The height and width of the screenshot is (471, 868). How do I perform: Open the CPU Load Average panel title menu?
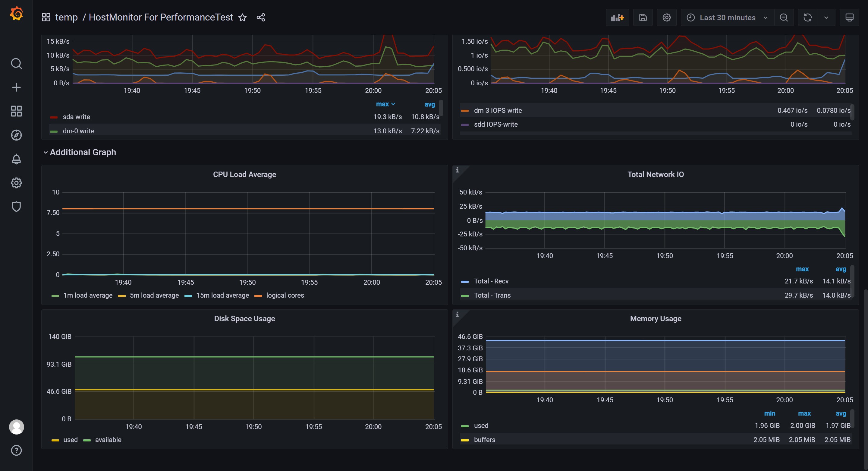coord(244,174)
